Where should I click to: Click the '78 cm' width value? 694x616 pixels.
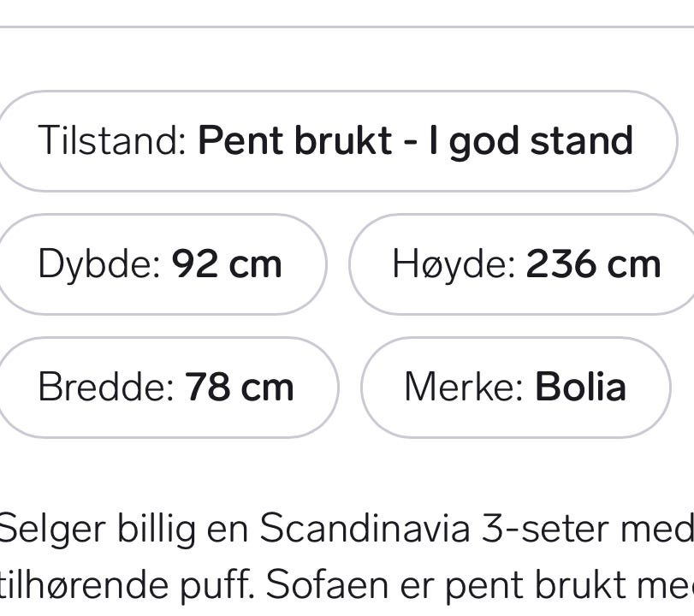pyautogui.click(x=240, y=388)
